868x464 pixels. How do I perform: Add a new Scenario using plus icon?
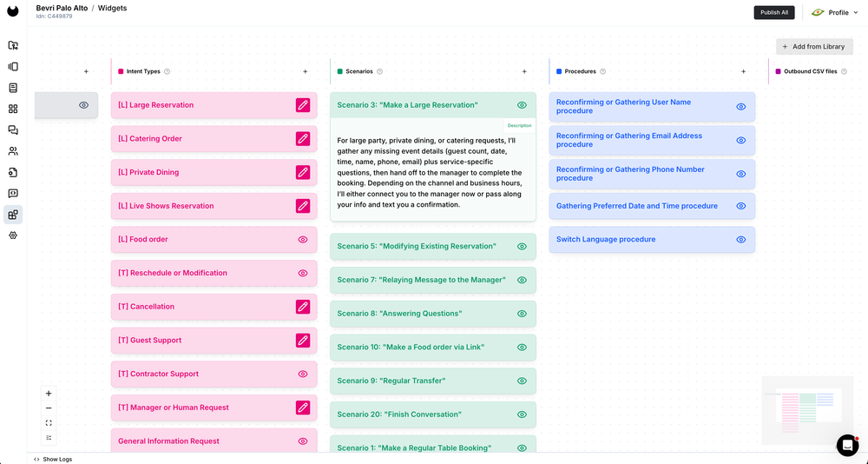tap(524, 71)
